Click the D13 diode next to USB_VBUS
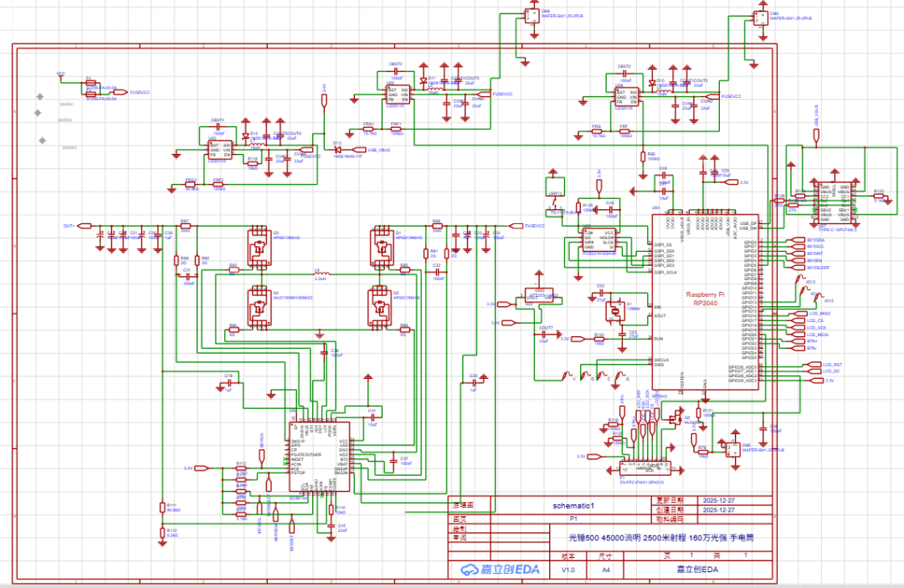The height and width of the screenshot is (588, 904). [x=339, y=150]
